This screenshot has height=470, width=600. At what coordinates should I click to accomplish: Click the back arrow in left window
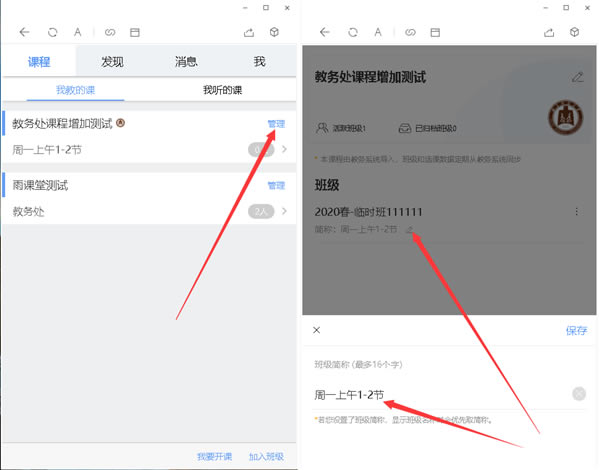tap(24, 32)
